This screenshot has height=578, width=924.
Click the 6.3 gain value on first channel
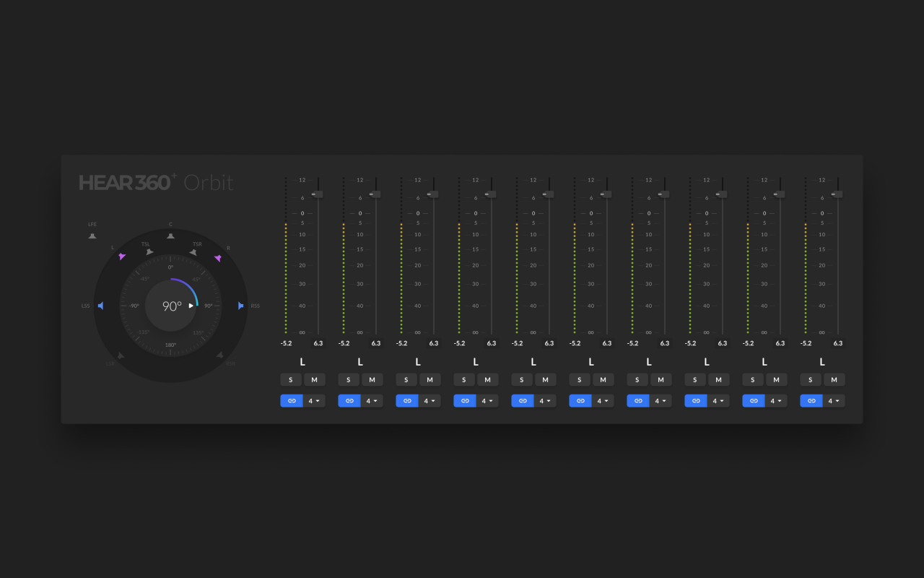pyautogui.click(x=318, y=343)
